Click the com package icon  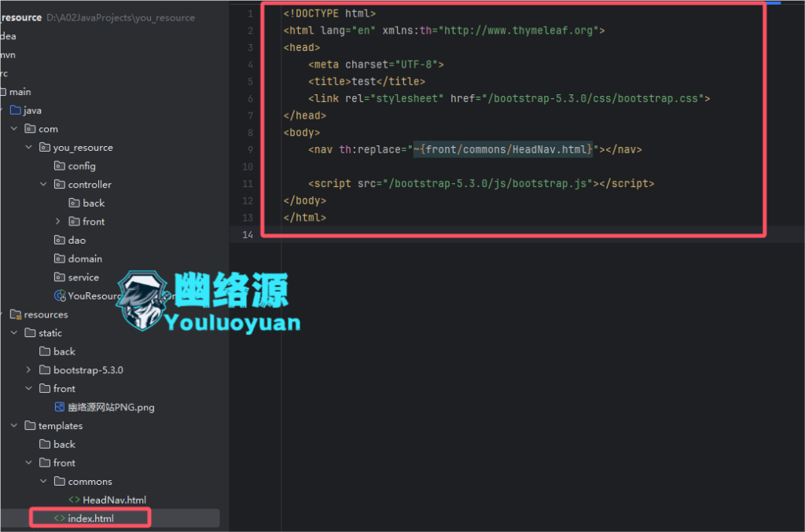31,129
